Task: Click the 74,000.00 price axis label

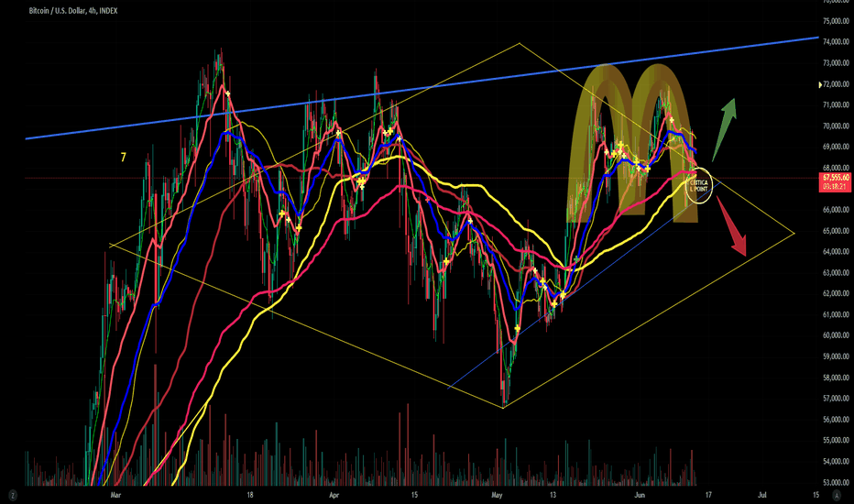Action: (836, 42)
